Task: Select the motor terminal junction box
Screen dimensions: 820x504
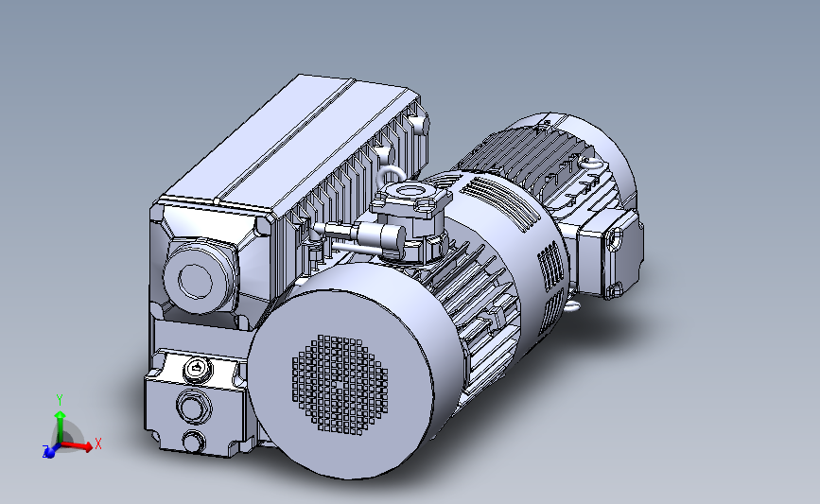Action: click(610, 252)
